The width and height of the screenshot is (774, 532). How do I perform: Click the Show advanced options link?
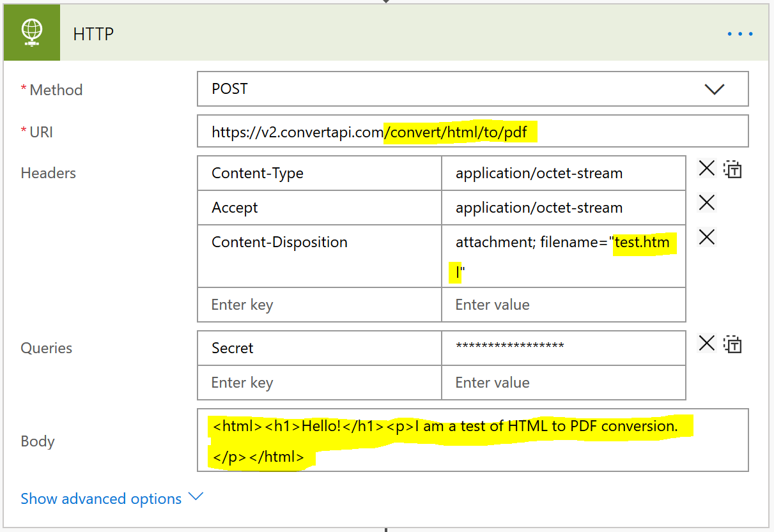click(x=101, y=498)
